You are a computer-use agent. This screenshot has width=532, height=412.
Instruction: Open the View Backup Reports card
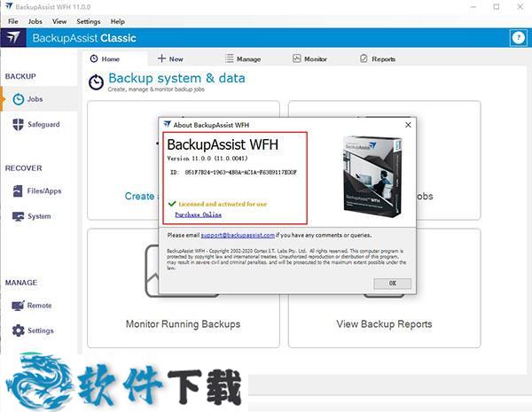385,288
